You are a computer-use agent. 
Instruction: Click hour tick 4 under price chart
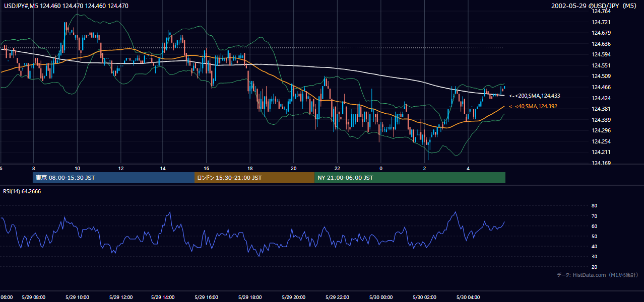tap(468, 168)
